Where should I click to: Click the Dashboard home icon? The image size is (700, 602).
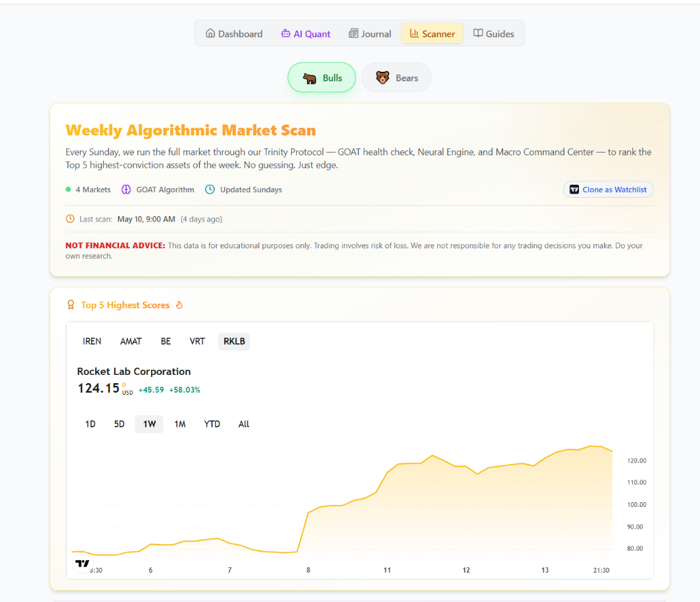(211, 34)
